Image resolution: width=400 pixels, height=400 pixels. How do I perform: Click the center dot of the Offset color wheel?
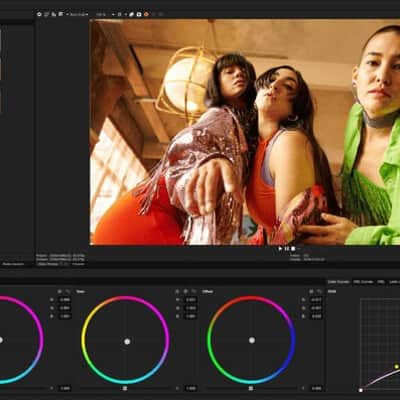(252, 340)
